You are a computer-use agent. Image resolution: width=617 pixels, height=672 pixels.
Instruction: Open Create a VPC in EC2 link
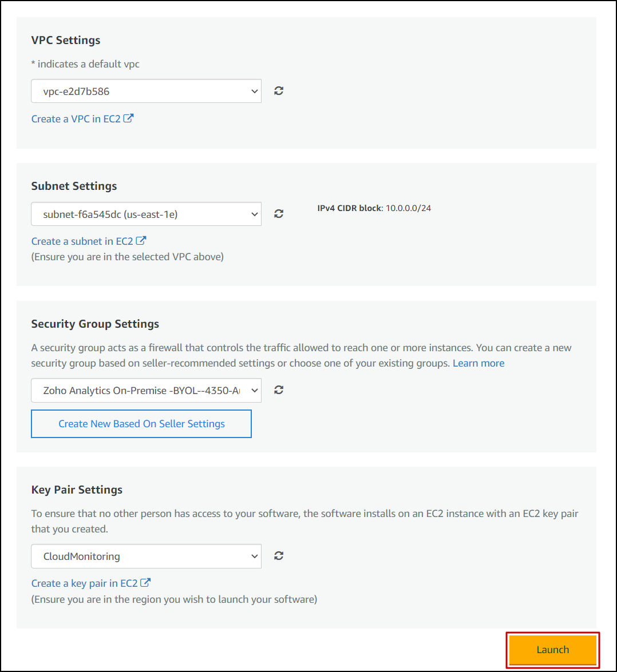(76, 119)
